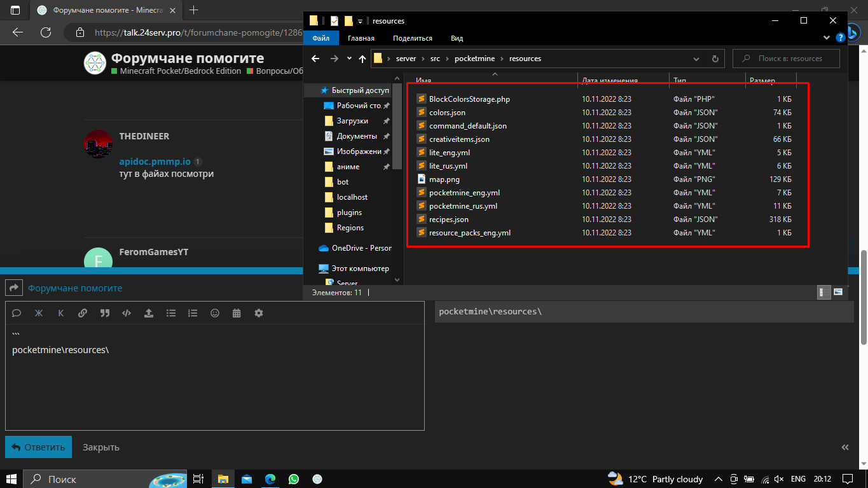Click the navigation pane scrollbar down arrow
The width and height of the screenshot is (868, 488).
pyautogui.click(x=397, y=279)
